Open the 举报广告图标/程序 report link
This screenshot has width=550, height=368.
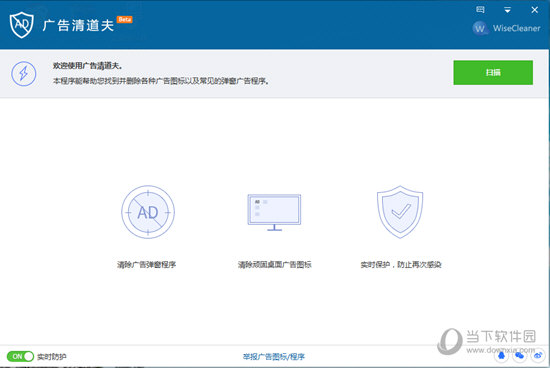click(x=274, y=357)
